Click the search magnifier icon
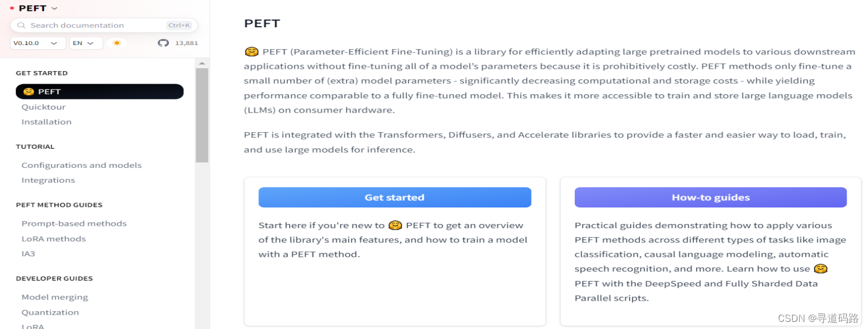 click(x=21, y=25)
